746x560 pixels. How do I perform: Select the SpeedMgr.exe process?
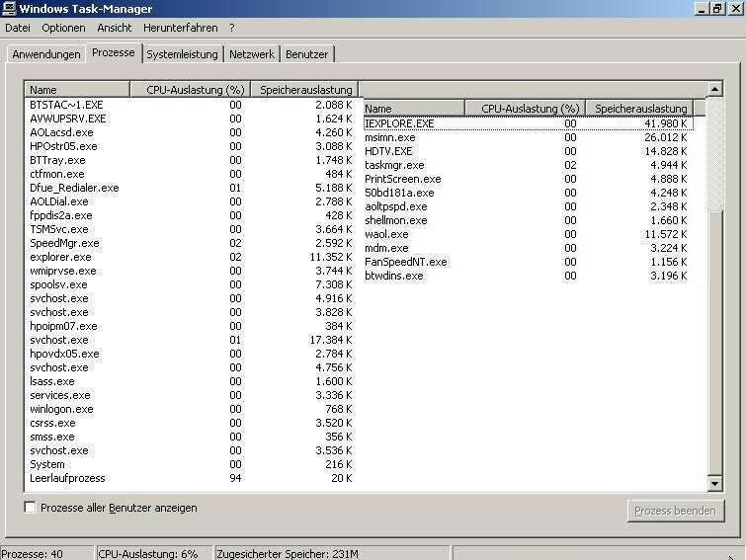tap(191, 242)
